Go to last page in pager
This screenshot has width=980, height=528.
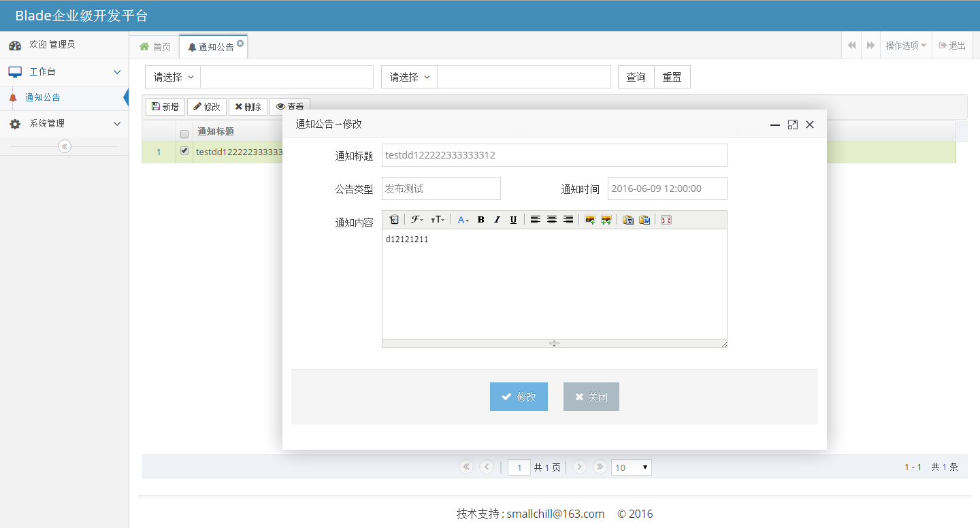tap(600, 467)
